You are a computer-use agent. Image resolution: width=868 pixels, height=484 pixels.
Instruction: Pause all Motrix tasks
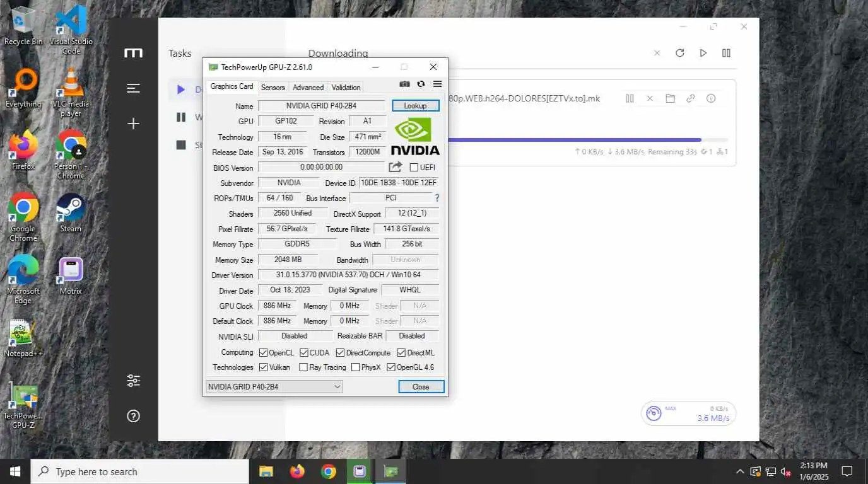click(727, 53)
